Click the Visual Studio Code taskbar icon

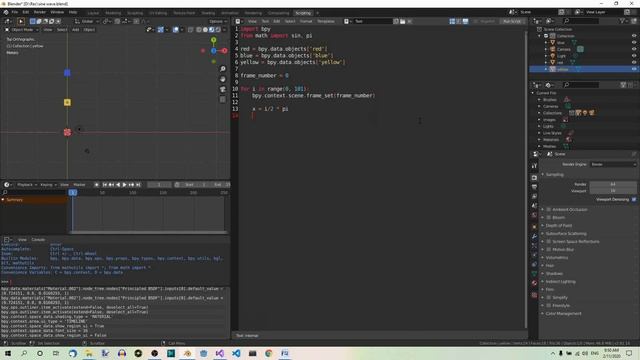tap(236, 353)
